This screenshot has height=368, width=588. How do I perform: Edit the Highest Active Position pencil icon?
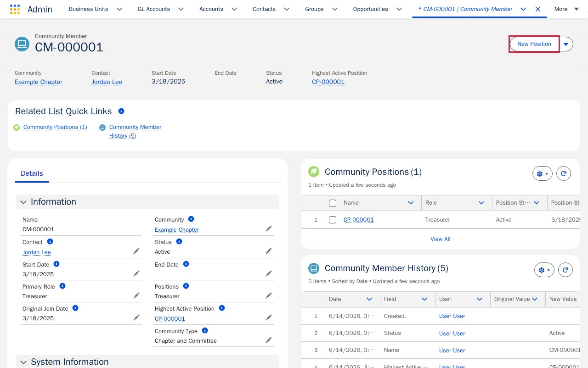(x=269, y=318)
